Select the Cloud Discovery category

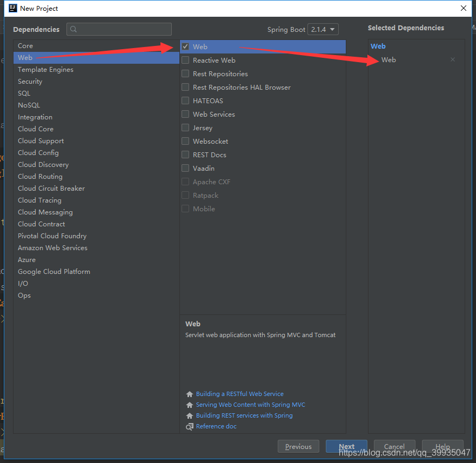(96, 165)
